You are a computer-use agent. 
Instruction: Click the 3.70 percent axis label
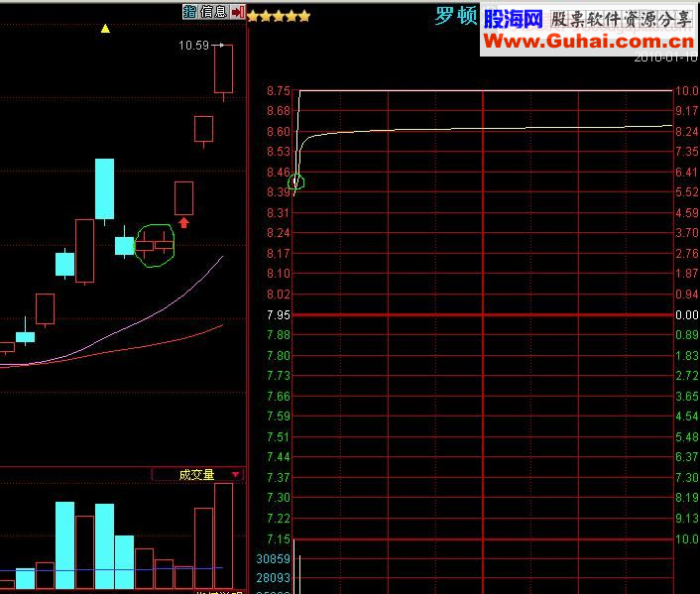click(687, 233)
